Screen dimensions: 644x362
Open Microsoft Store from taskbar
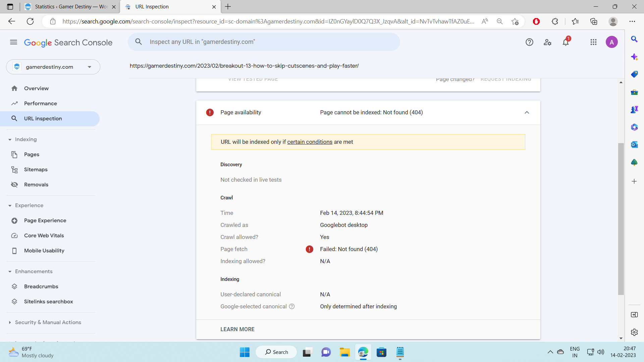tap(381, 352)
